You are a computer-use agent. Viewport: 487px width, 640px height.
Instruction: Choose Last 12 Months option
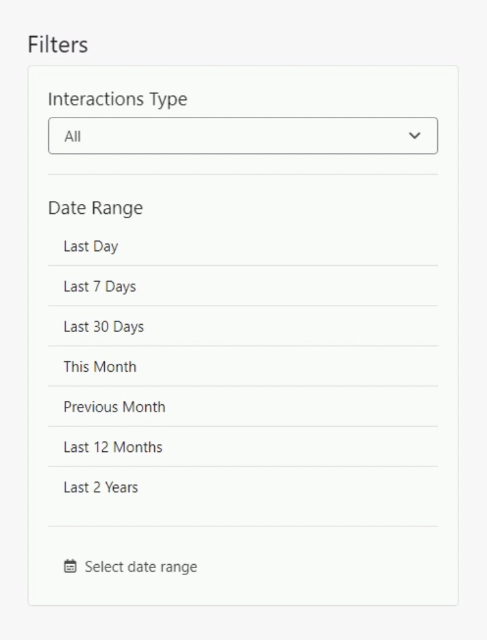[x=243, y=447]
